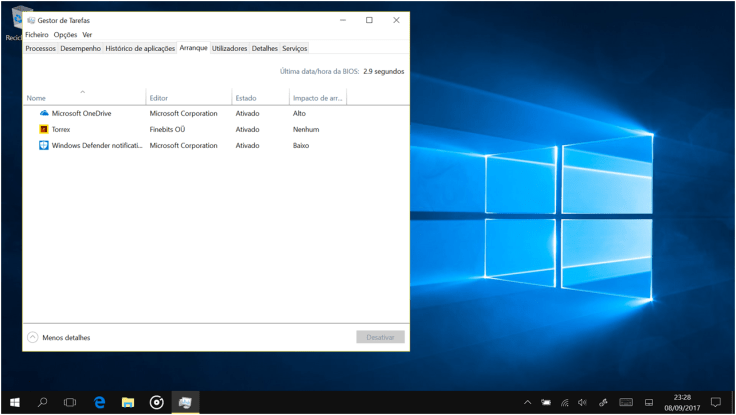Click the volume speaker icon in tray

tap(582, 402)
